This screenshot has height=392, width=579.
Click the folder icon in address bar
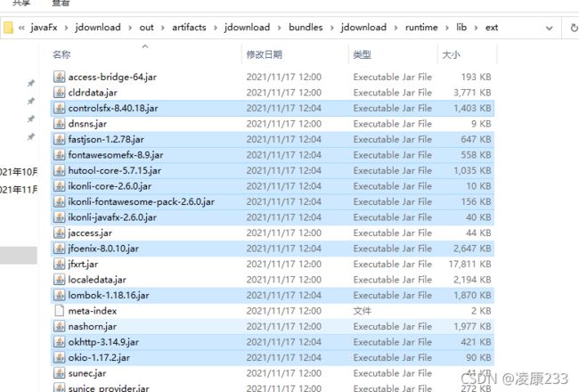coord(8,28)
